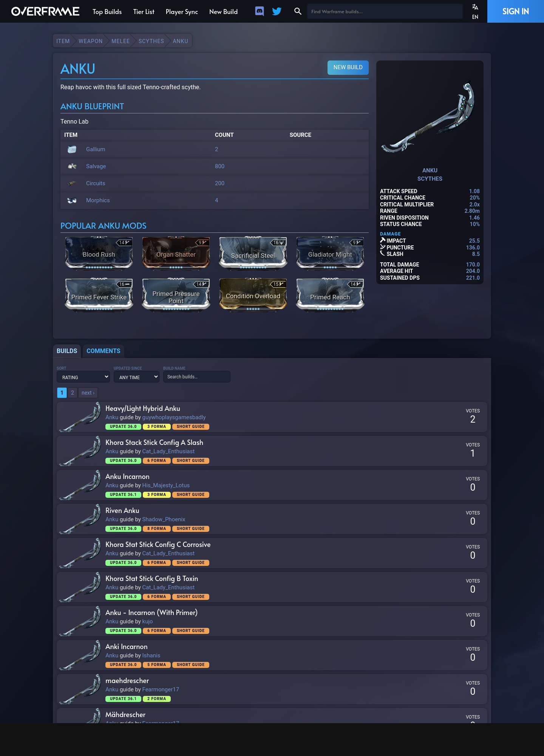This screenshot has height=756, width=544.
Task: Open the Discord icon link
Action: 260,11
